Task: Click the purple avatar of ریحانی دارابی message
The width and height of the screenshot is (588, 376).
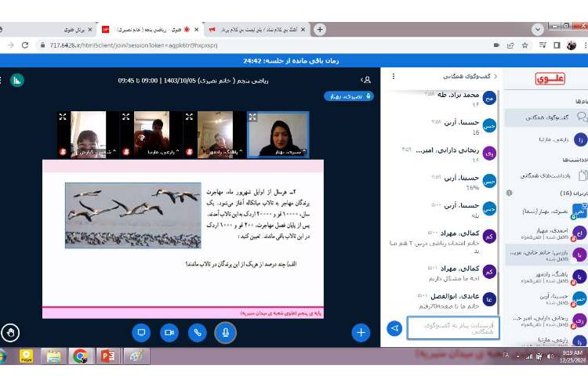Action: (x=489, y=154)
